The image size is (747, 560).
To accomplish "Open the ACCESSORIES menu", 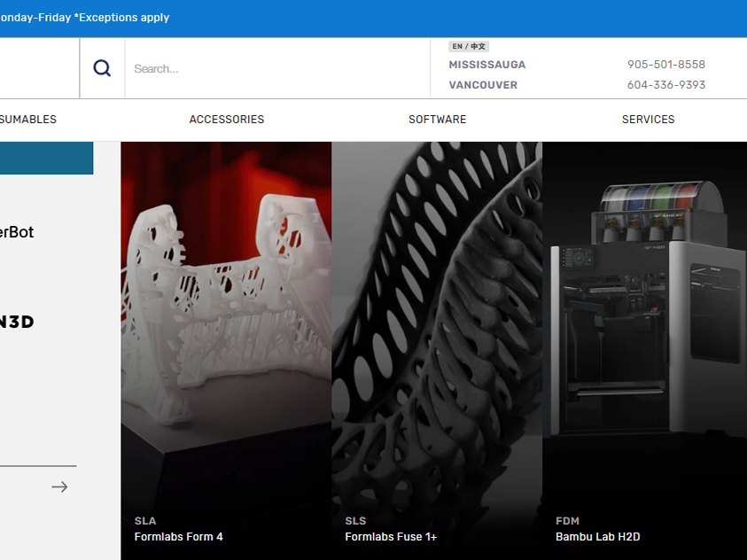I will [227, 120].
